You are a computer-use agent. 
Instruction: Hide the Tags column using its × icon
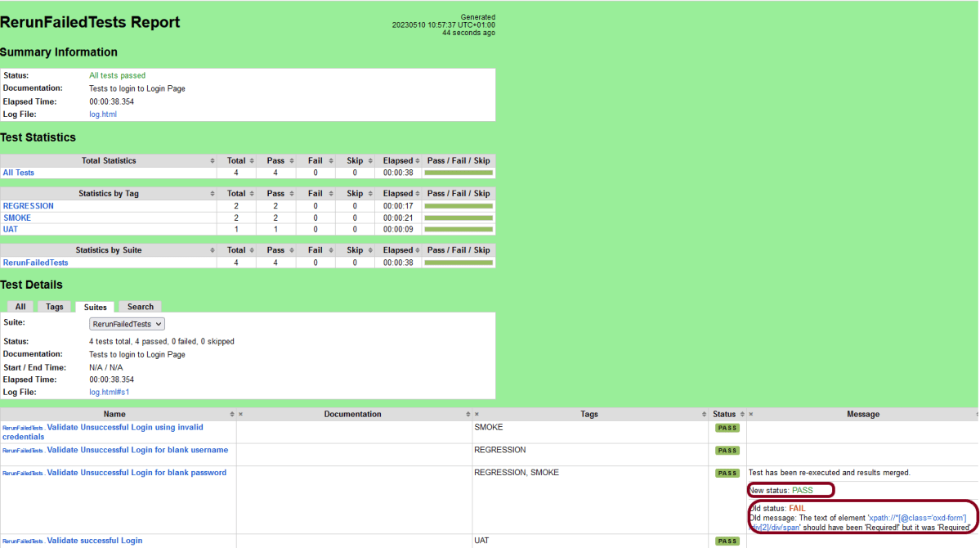click(477, 415)
